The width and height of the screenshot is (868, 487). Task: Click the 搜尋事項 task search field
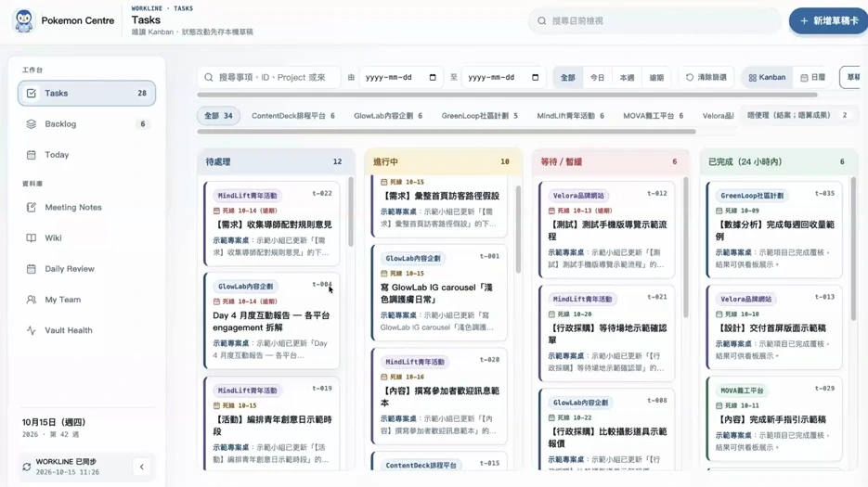click(x=269, y=78)
